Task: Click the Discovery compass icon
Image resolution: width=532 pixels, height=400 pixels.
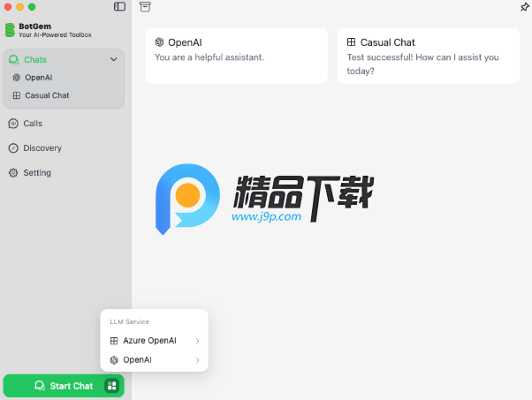Action: (x=13, y=148)
